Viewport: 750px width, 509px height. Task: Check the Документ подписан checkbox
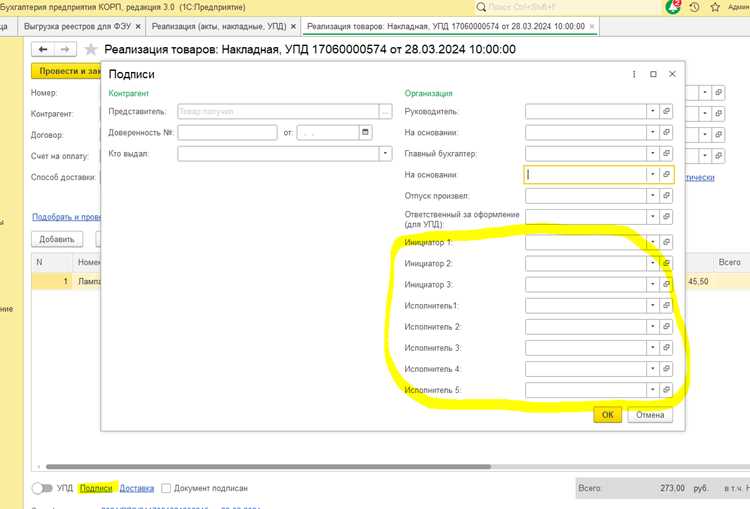166,488
